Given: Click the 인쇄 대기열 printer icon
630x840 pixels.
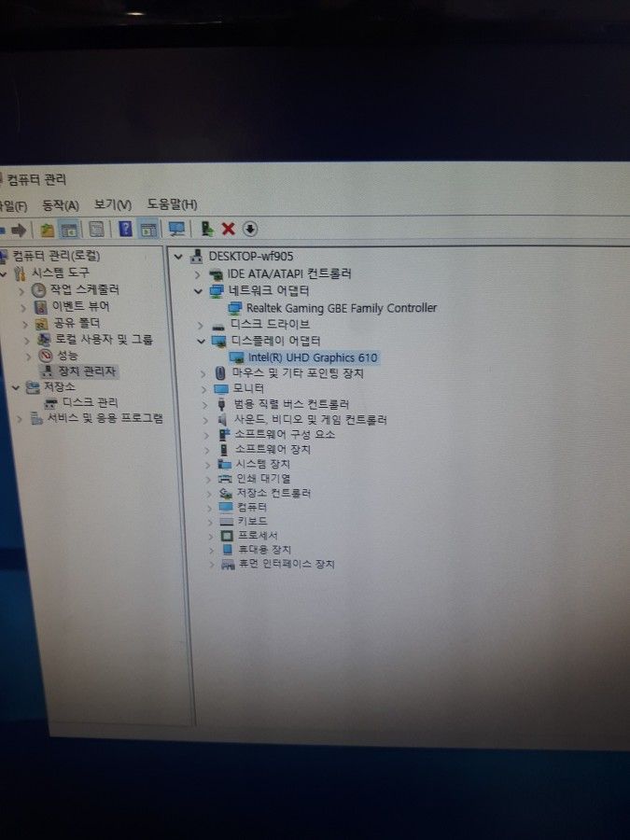Looking at the screenshot, I should [225, 479].
